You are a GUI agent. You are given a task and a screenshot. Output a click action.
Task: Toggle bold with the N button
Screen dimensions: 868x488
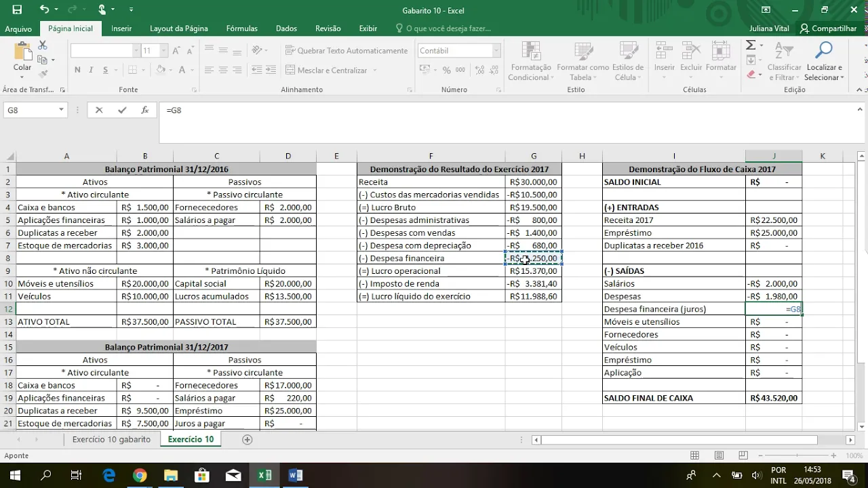77,70
